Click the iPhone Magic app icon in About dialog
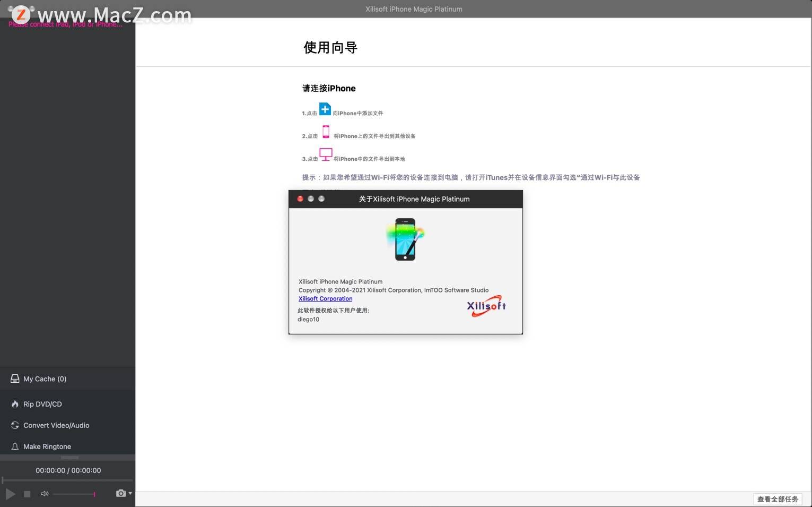Viewport: 812px width, 507px height. point(405,239)
